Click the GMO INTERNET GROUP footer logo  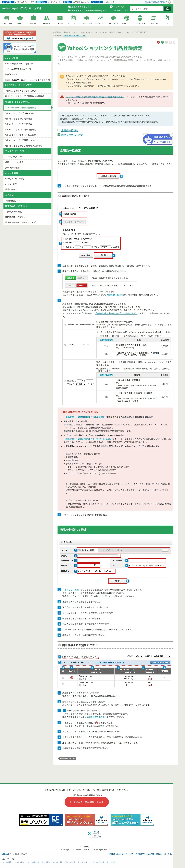coord(14,854)
